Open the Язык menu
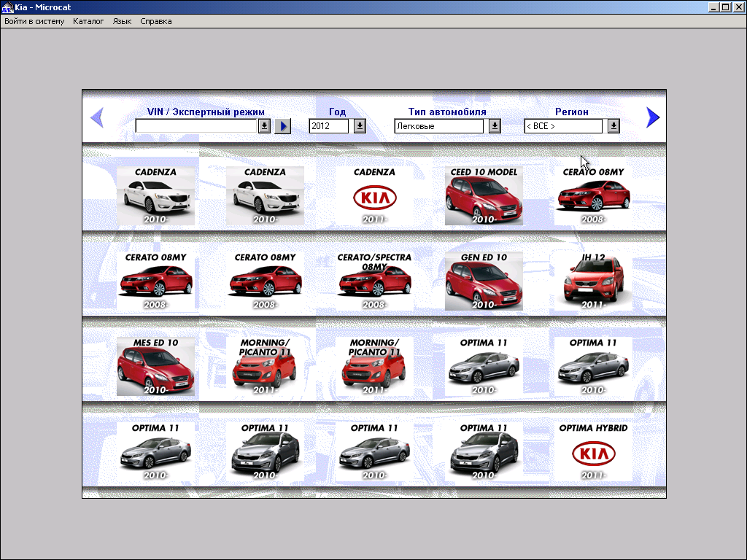 (122, 21)
